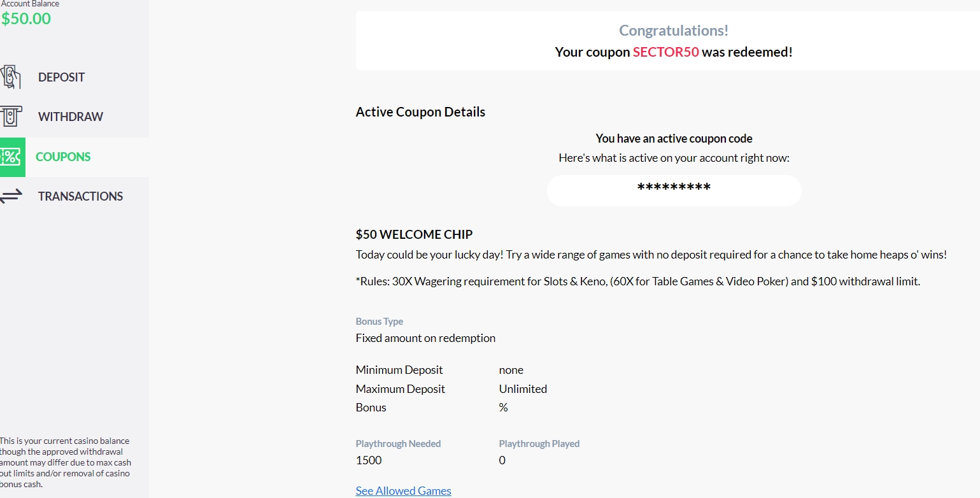Open the Transactions page
The width and height of the screenshot is (980, 498).
(x=80, y=196)
